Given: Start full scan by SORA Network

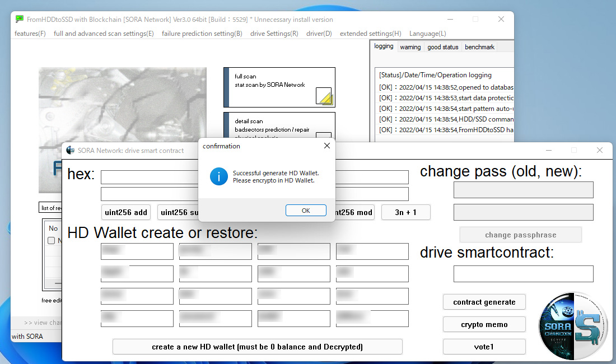Looking at the screenshot, I should click(279, 87).
